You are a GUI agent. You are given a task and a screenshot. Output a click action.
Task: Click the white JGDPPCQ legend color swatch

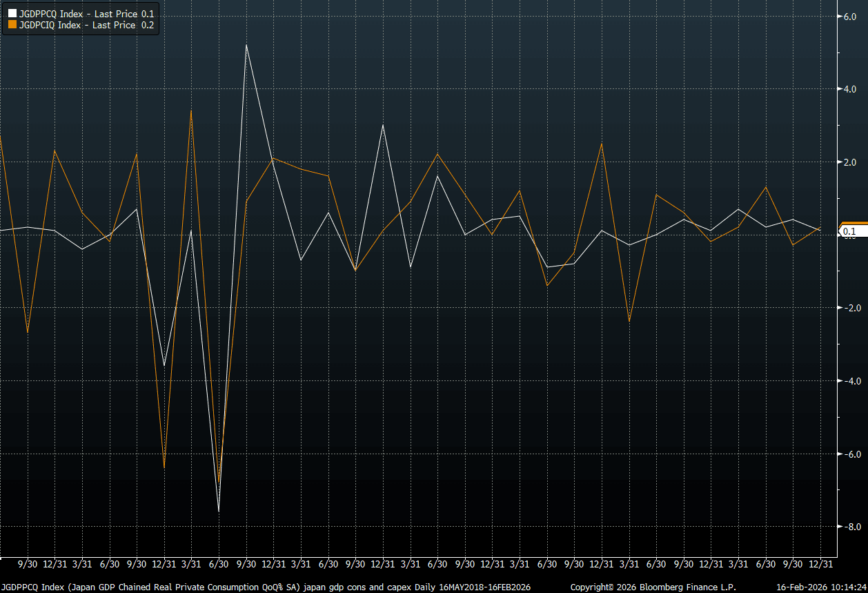click(12, 14)
